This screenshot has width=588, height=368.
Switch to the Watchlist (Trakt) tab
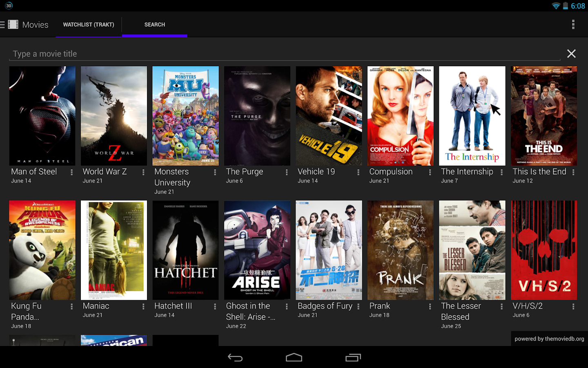[x=89, y=25]
